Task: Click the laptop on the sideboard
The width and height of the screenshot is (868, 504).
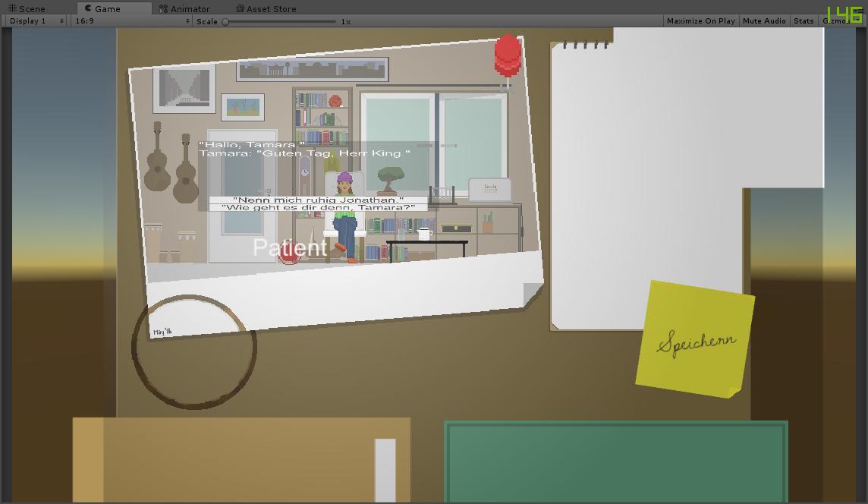Action: [489, 191]
